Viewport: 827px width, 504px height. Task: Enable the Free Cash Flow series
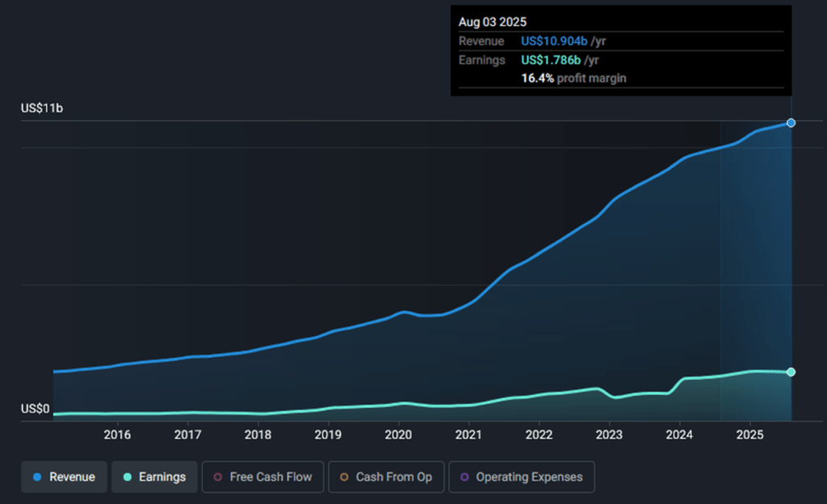pyautogui.click(x=262, y=477)
